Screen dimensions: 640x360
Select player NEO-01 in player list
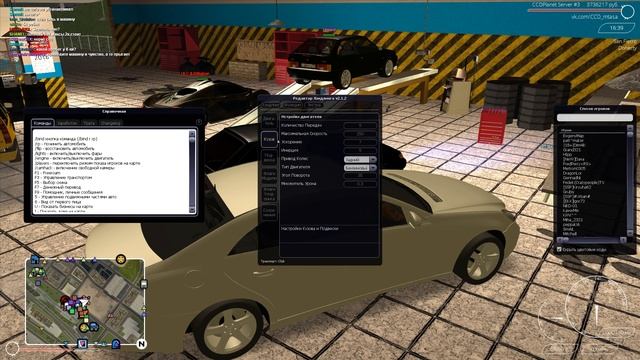[x=570, y=206]
